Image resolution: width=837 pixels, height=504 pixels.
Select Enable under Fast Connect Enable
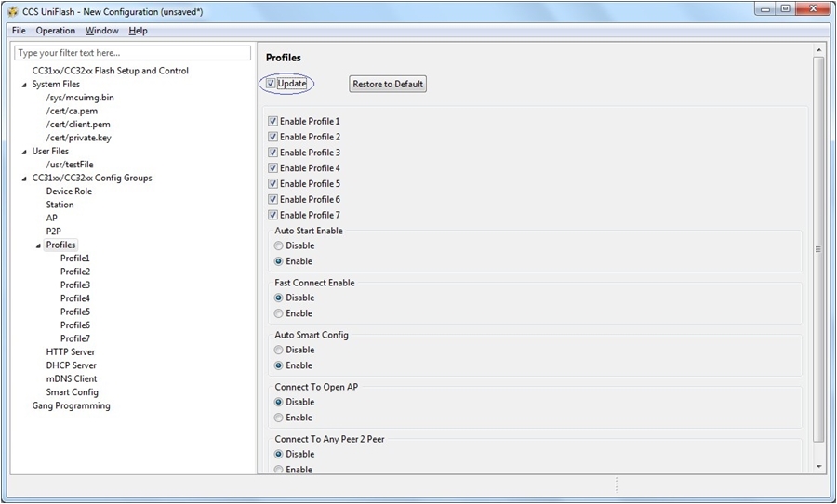279,313
